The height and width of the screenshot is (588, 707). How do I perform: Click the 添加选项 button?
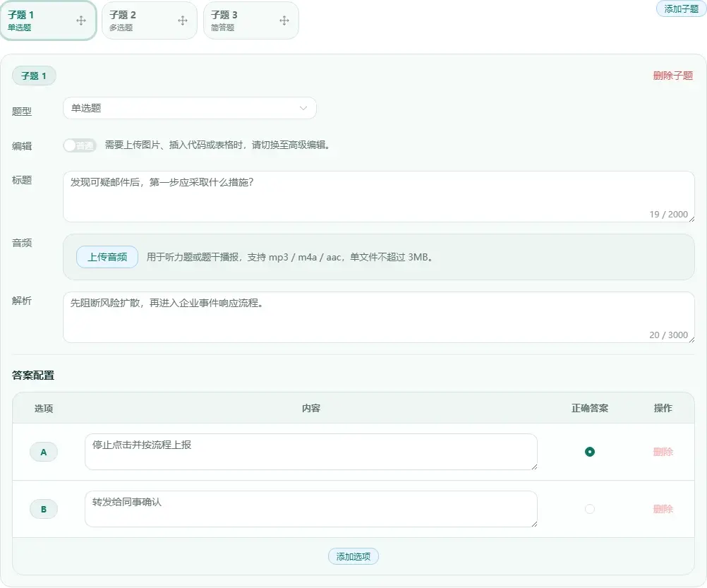tap(353, 556)
